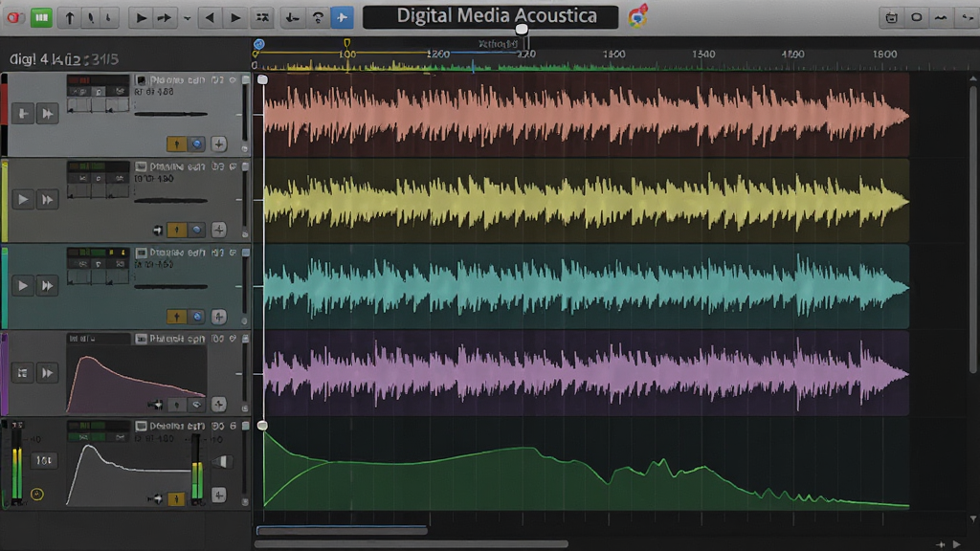
Task: Click the plus button on the yellow track
Action: (x=219, y=230)
